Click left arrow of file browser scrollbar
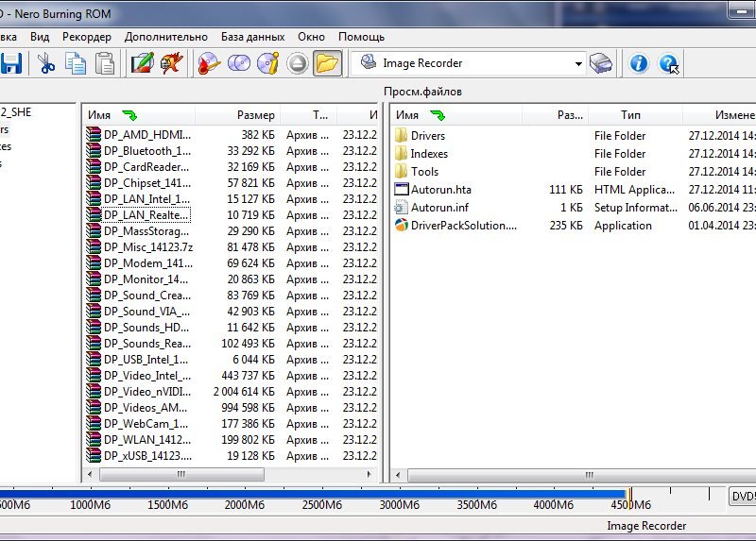 (397, 475)
